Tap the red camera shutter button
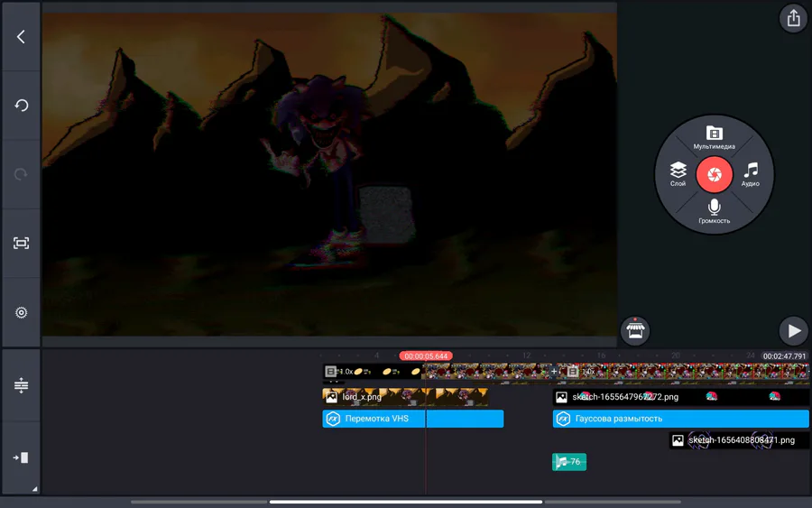Image resolution: width=812 pixels, height=508 pixels. tap(715, 174)
